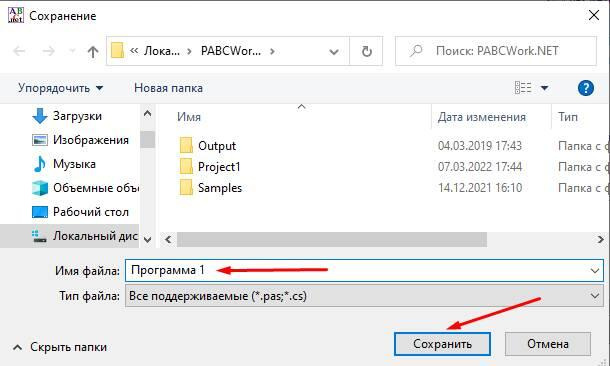Click date '14.12.2021 16:10'
The width and height of the screenshot is (610, 366).
click(x=480, y=188)
